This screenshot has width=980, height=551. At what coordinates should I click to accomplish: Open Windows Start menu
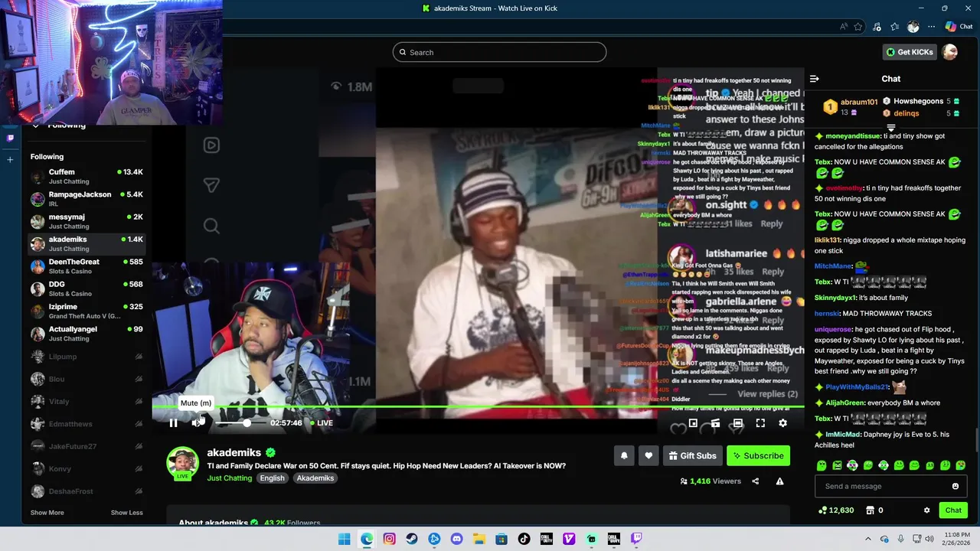(345, 539)
